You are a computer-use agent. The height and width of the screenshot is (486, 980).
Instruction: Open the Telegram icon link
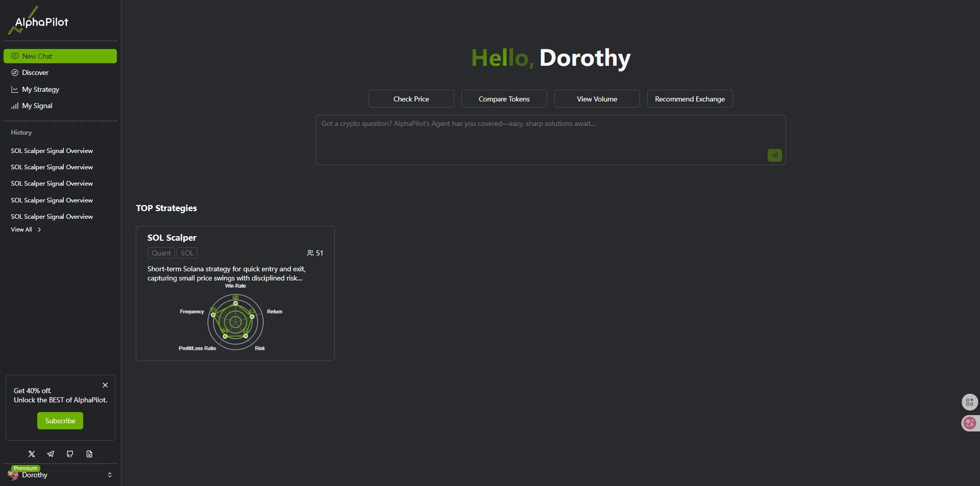click(51, 454)
